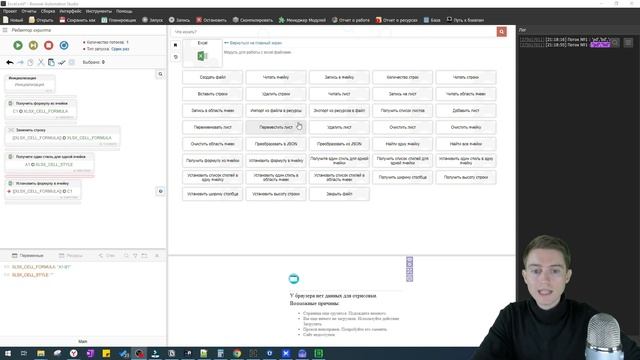The image size is (640, 360).
Task: Open the 'Интерфейс' menu
Action: pyautogui.click(x=70, y=11)
